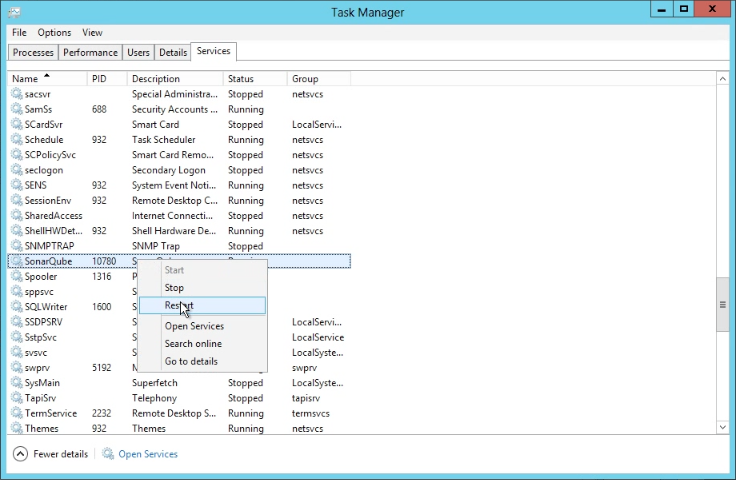The width and height of the screenshot is (736, 480).
Task: Click the ShellHWDetection gear icon
Action: pos(17,230)
